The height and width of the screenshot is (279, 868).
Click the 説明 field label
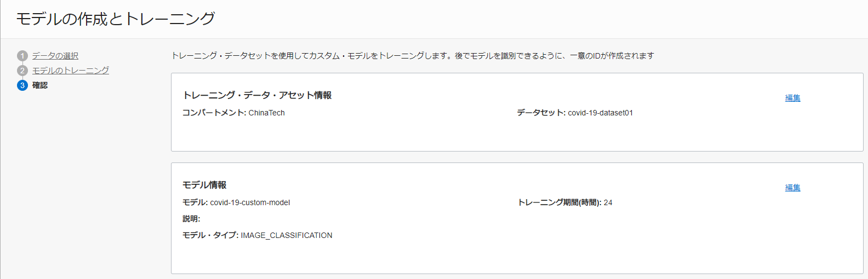(191, 219)
